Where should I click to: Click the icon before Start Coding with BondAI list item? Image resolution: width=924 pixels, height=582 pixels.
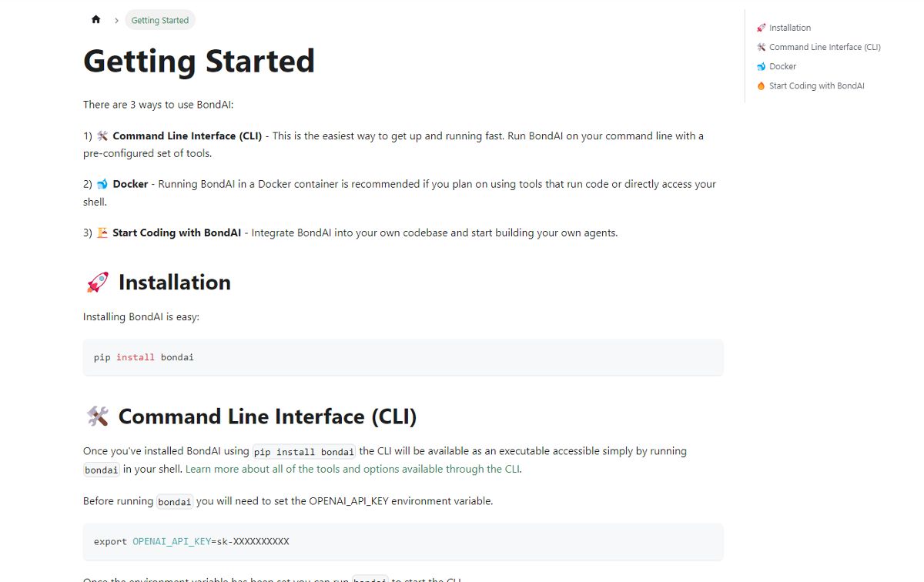[102, 232]
